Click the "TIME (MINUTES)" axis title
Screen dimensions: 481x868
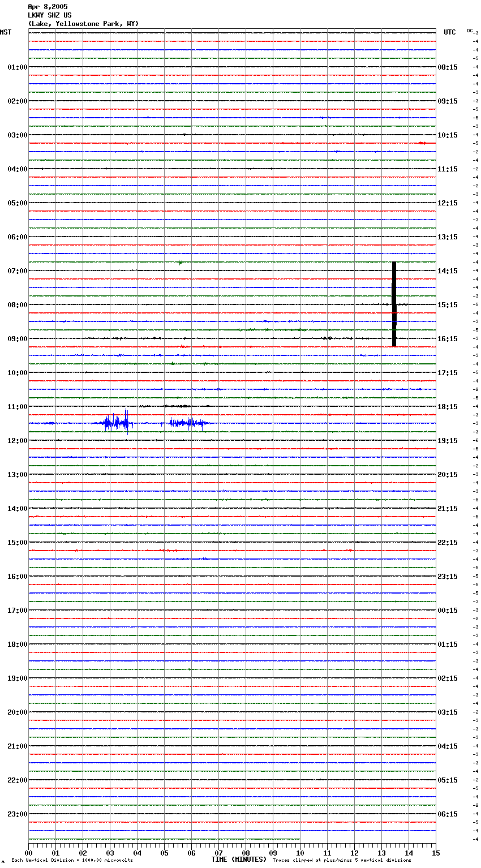pyautogui.click(x=239, y=860)
